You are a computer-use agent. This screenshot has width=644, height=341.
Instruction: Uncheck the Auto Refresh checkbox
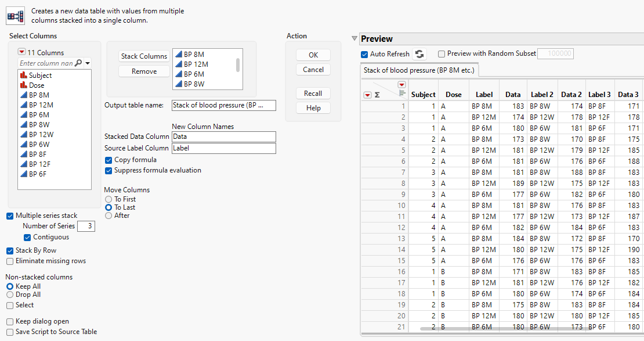tap(364, 54)
